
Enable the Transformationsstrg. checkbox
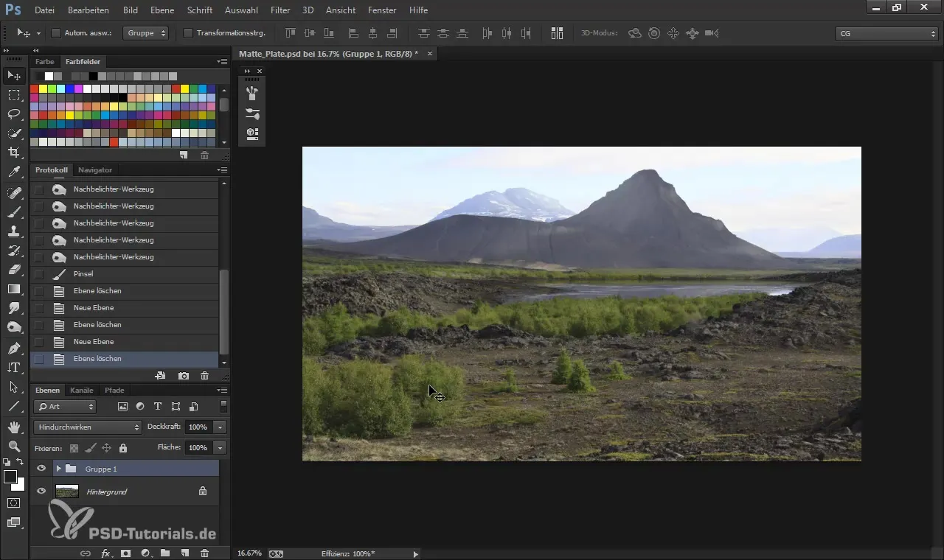(188, 33)
